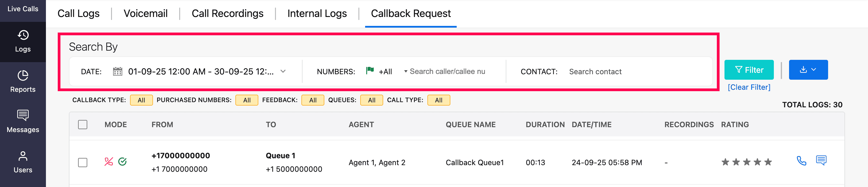The image size is (868, 187).
Task: Click the message icon in the log row
Action: (821, 160)
